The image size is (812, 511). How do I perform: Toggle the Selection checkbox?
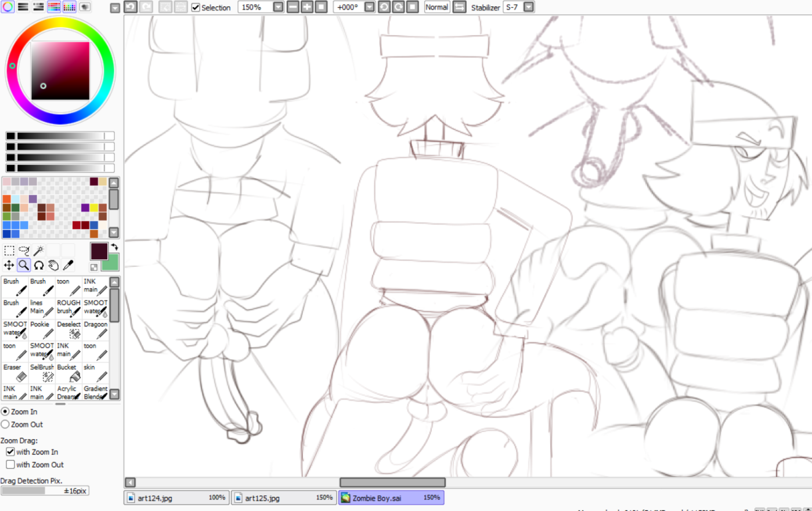[x=196, y=8]
